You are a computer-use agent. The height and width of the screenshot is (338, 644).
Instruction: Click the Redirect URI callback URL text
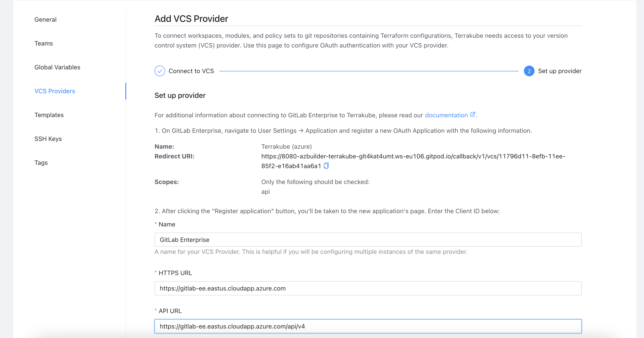(413, 156)
